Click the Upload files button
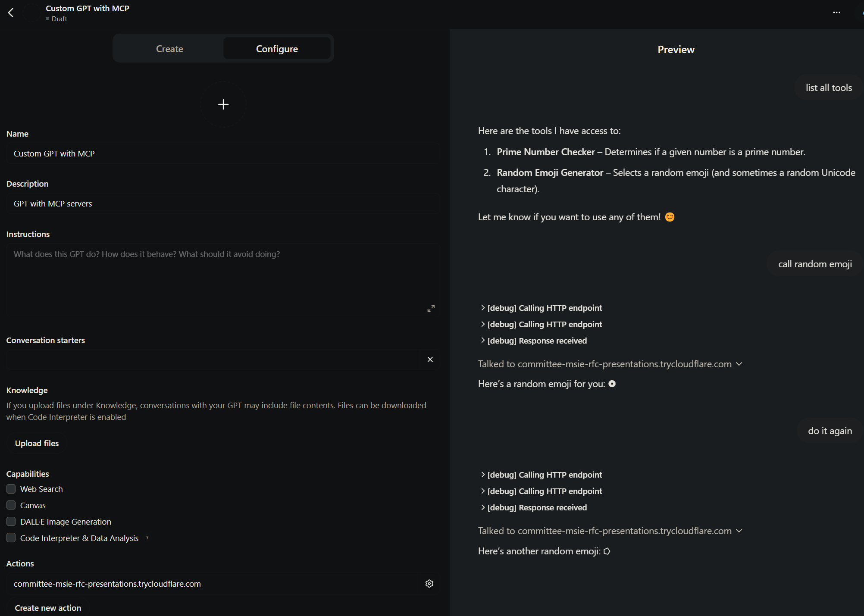The width and height of the screenshot is (864, 616). (37, 443)
